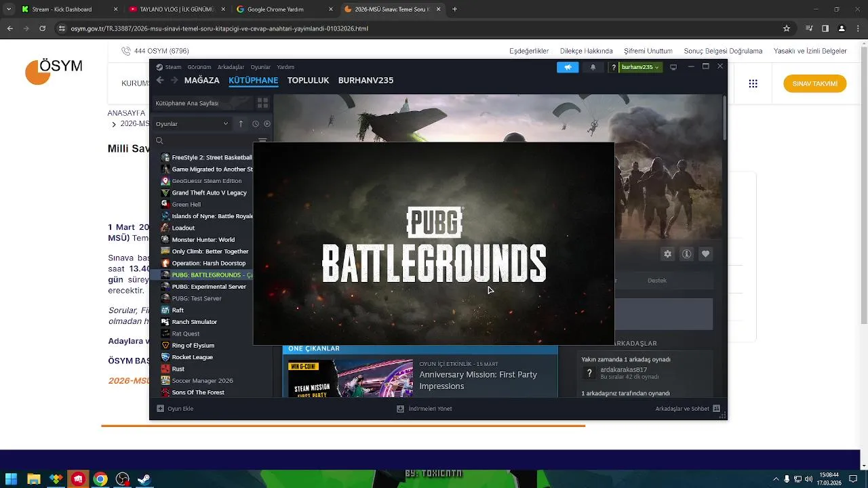Open İndirmeleri Yönet
This screenshot has width=868, height=488.
coord(425,409)
